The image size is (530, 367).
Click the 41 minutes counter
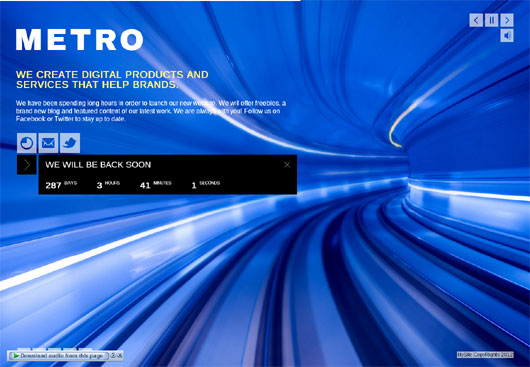coord(155,185)
